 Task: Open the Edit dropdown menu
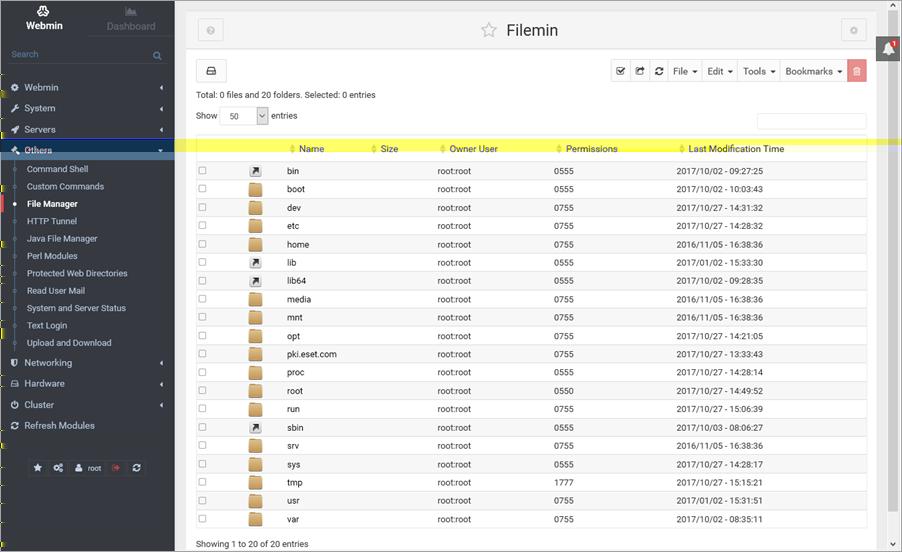pos(720,71)
